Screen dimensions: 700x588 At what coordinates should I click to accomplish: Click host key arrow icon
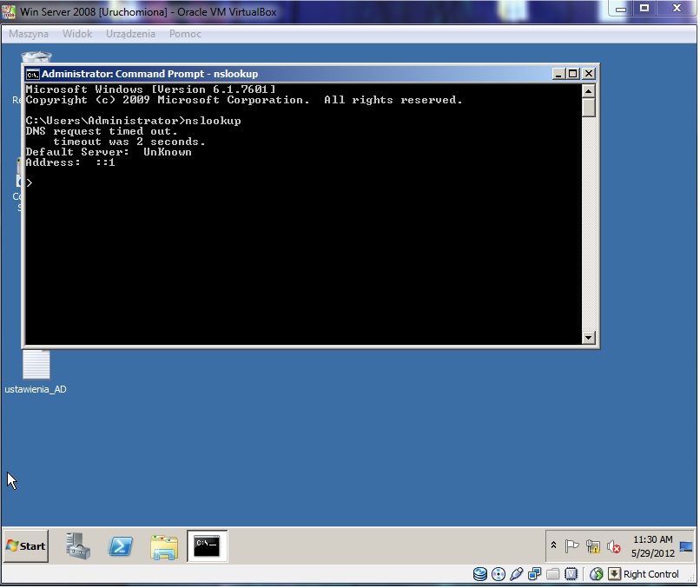[614, 574]
